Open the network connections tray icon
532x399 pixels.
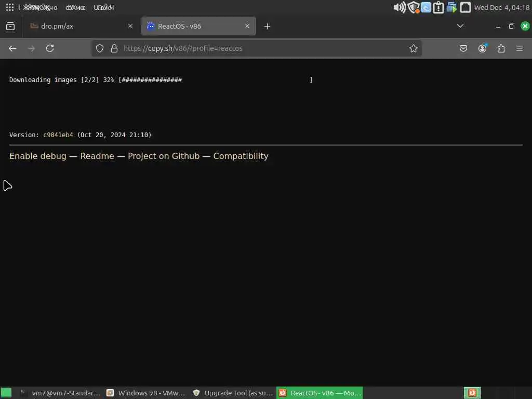point(451,7)
